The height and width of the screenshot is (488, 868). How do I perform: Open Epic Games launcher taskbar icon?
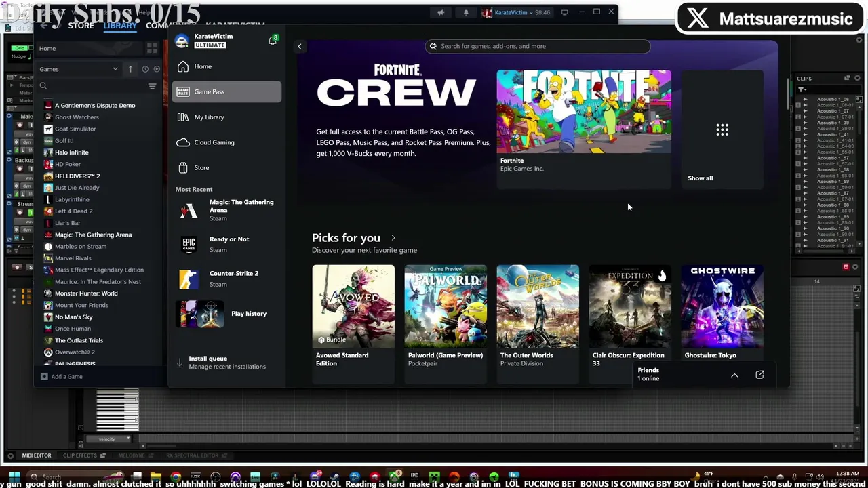(414, 476)
